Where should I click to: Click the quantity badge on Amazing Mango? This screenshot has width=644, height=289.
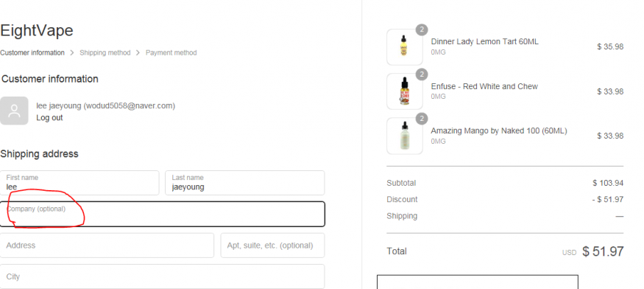tap(422, 119)
